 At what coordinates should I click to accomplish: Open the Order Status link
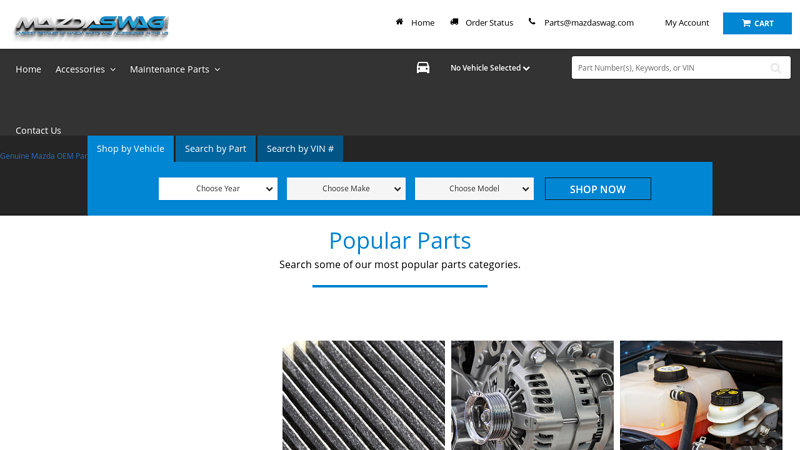[x=489, y=23]
